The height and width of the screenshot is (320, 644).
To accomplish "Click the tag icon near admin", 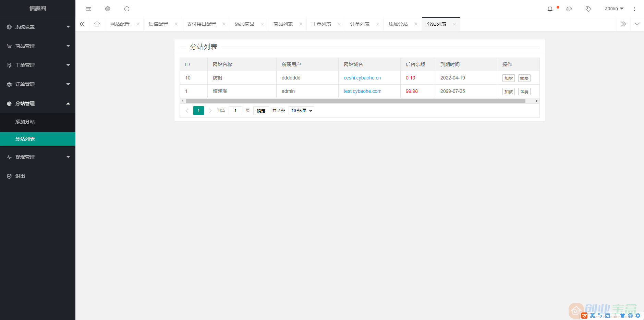I will tap(588, 9).
